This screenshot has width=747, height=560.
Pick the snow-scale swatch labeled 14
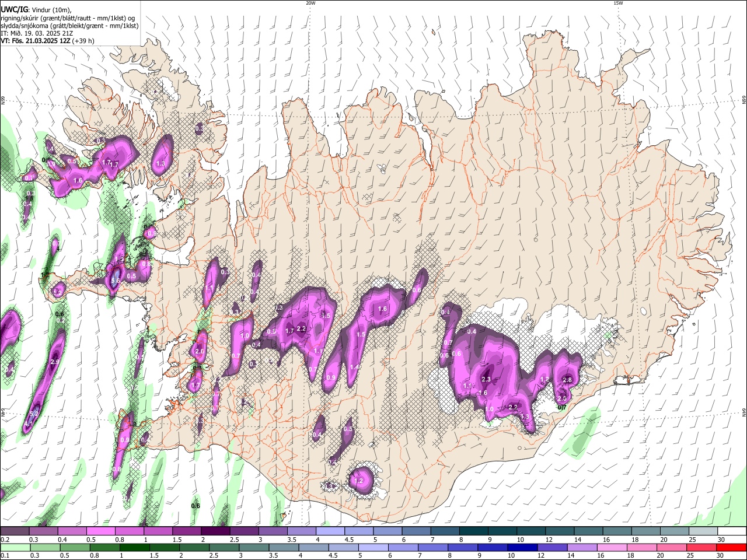click(x=589, y=531)
